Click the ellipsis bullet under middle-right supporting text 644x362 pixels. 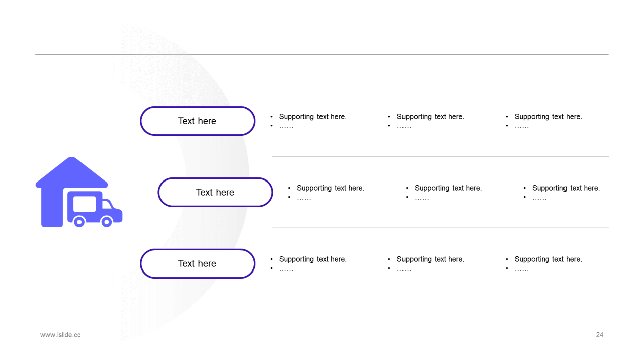539,198
